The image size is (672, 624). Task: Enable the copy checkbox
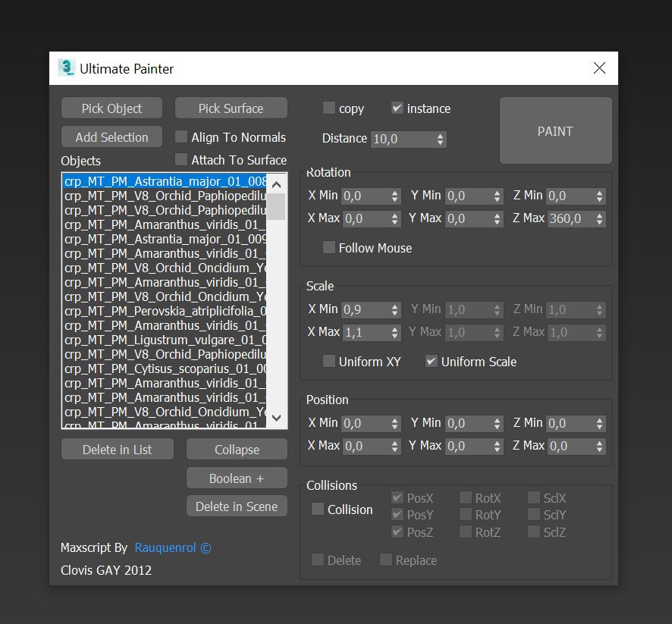tap(328, 108)
